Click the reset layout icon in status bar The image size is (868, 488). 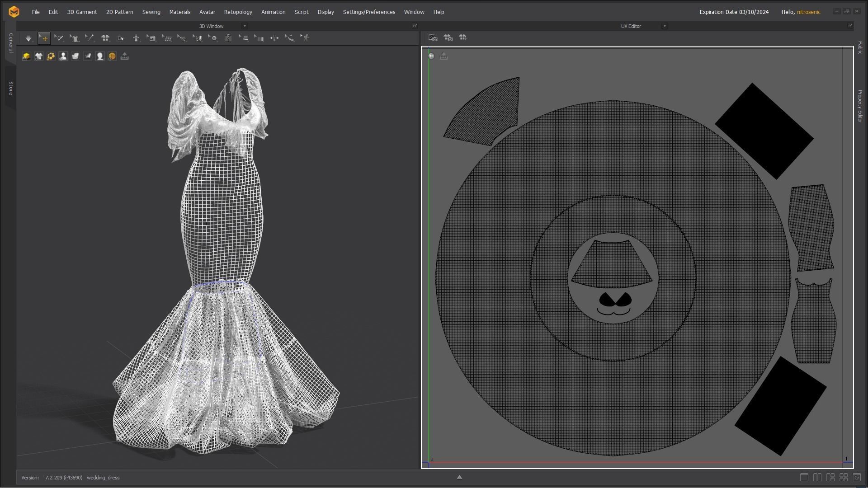point(857,477)
